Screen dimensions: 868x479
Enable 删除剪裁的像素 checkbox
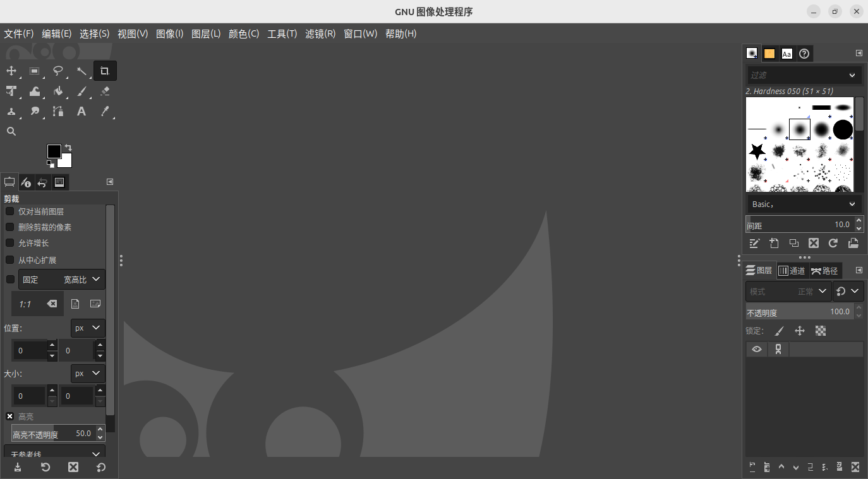tap(10, 227)
